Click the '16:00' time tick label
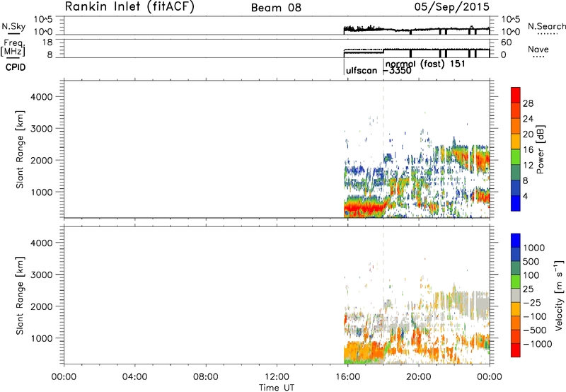This screenshot has height=392, width=566. pyautogui.click(x=347, y=377)
